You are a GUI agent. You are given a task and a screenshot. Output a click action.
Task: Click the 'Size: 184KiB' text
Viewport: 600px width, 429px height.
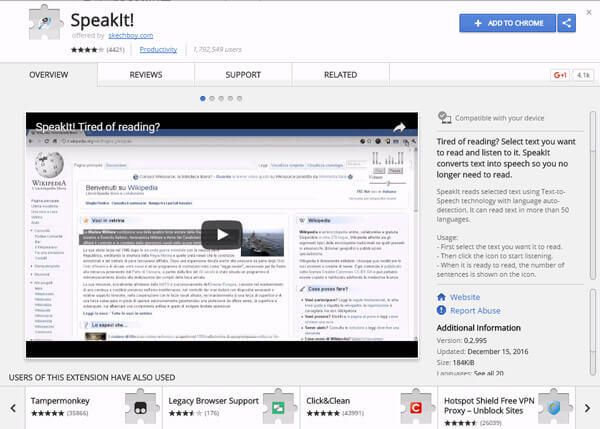tap(455, 362)
